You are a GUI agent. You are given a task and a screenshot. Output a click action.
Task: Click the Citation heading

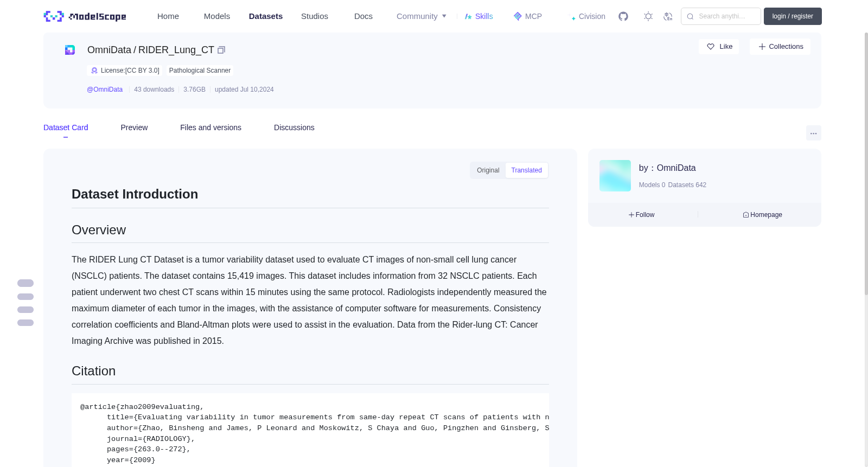click(94, 371)
